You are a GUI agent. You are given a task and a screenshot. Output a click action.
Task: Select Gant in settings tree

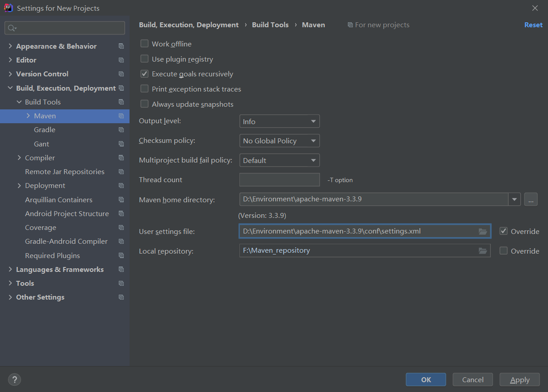point(42,144)
